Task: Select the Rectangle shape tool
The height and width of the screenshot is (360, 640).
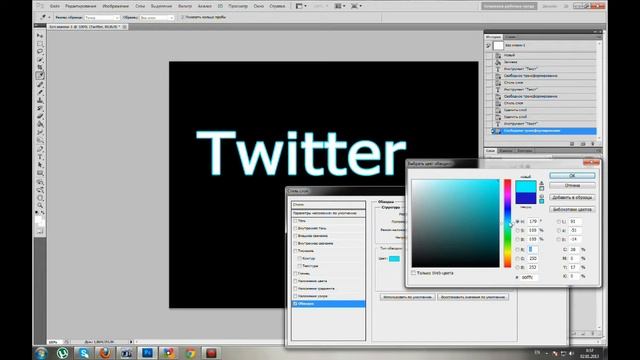Action: point(40,173)
